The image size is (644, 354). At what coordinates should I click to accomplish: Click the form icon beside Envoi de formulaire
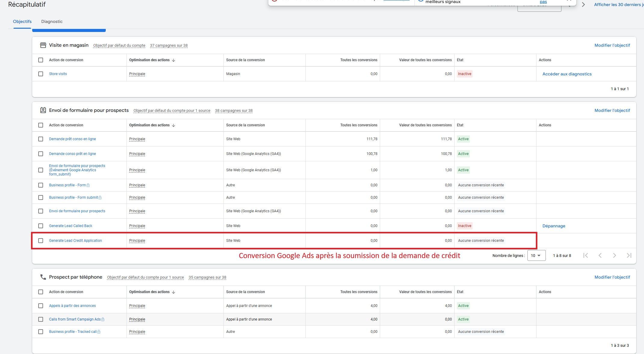coord(43,110)
